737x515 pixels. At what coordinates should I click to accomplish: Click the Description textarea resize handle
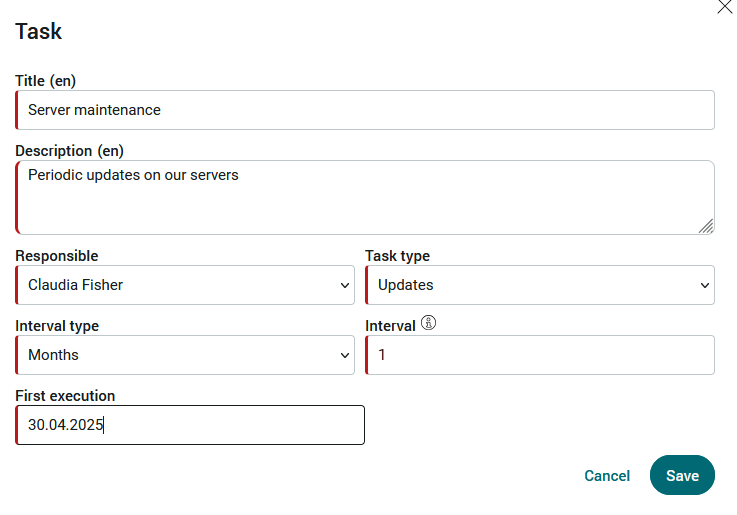706,226
